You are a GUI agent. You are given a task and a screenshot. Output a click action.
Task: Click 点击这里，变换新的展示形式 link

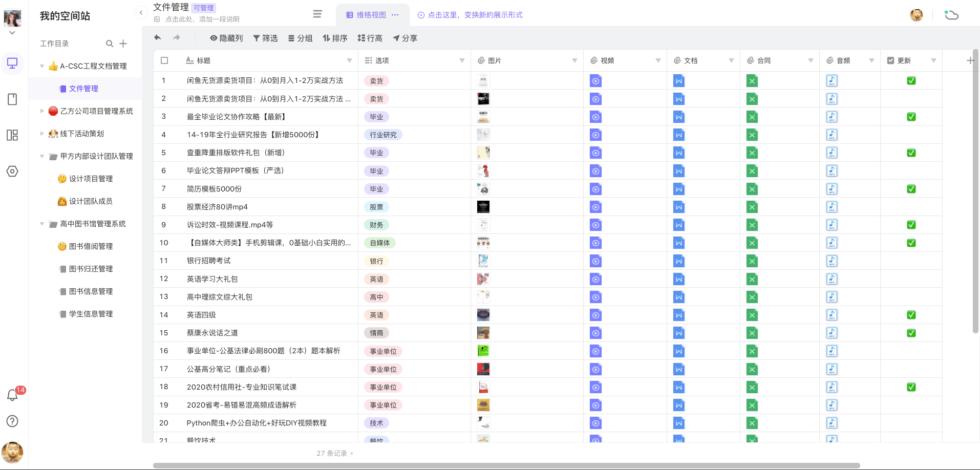[x=470, y=15]
